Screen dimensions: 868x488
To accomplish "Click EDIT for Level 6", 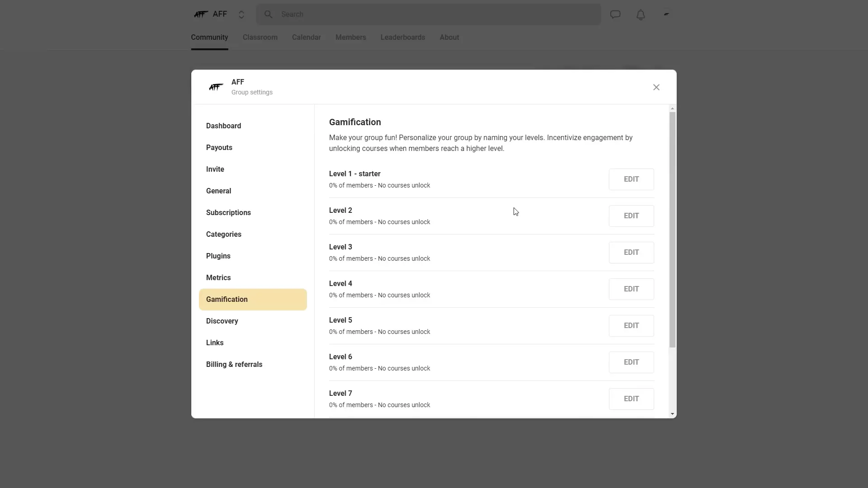I will coord(631,362).
